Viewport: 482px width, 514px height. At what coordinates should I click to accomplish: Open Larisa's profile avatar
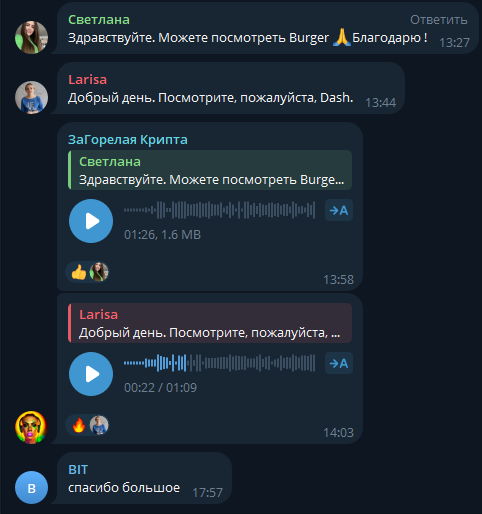pyautogui.click(x=31, y=97)
